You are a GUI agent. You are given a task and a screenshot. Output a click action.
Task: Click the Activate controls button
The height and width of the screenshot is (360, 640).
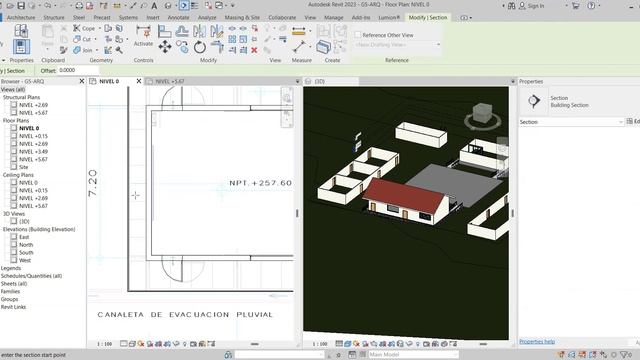(143, 36)
